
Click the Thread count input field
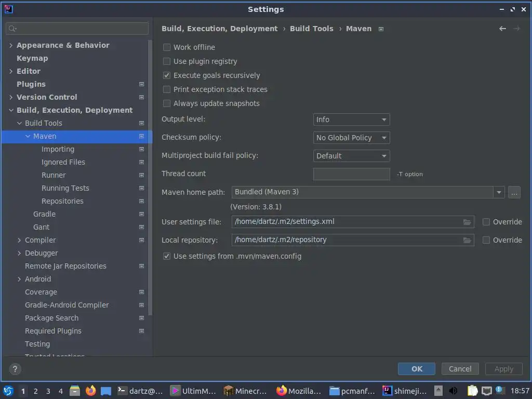tap(351, 174)
